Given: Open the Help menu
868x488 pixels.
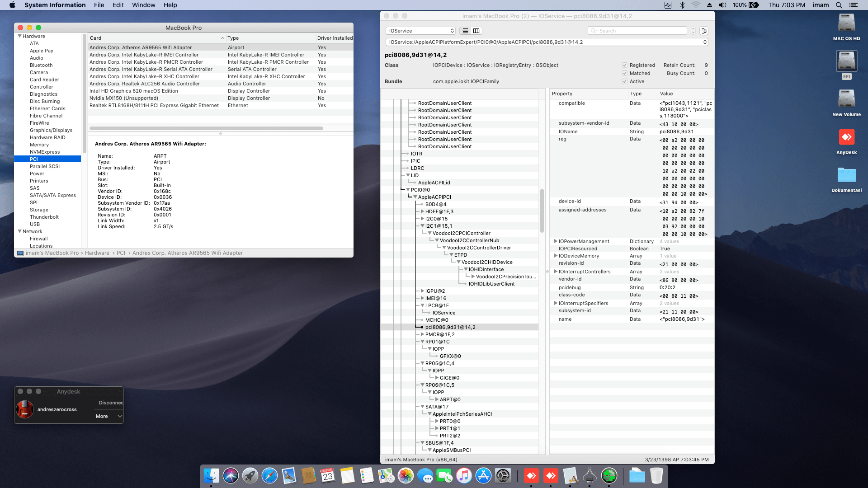Looking at the screenshot, I should pyautogui.click(x=170, y=5).
